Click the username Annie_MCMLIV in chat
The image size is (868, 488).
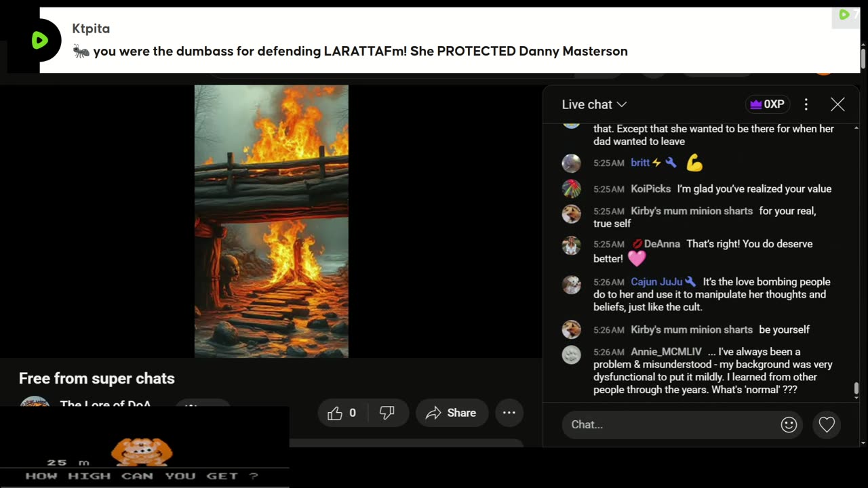666,352
